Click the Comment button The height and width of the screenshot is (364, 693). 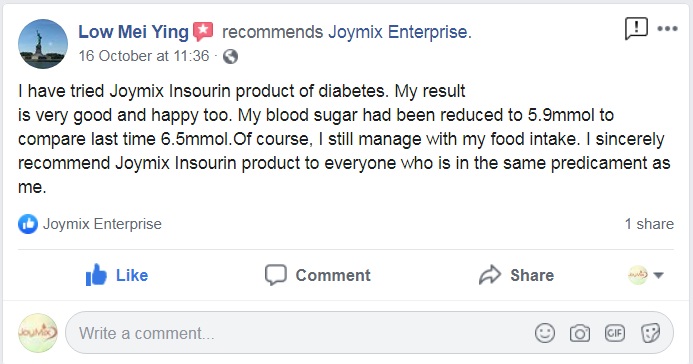(x=317, y=275)
